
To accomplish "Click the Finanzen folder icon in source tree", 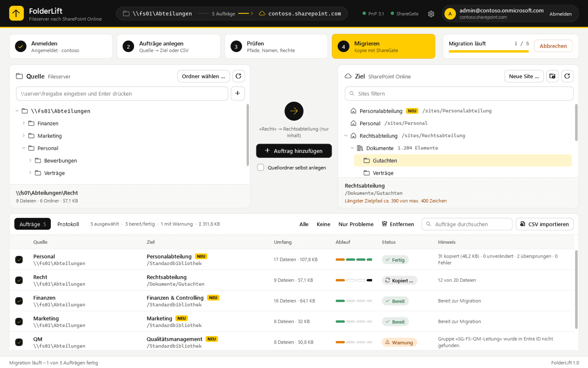I will coord(31,123).
